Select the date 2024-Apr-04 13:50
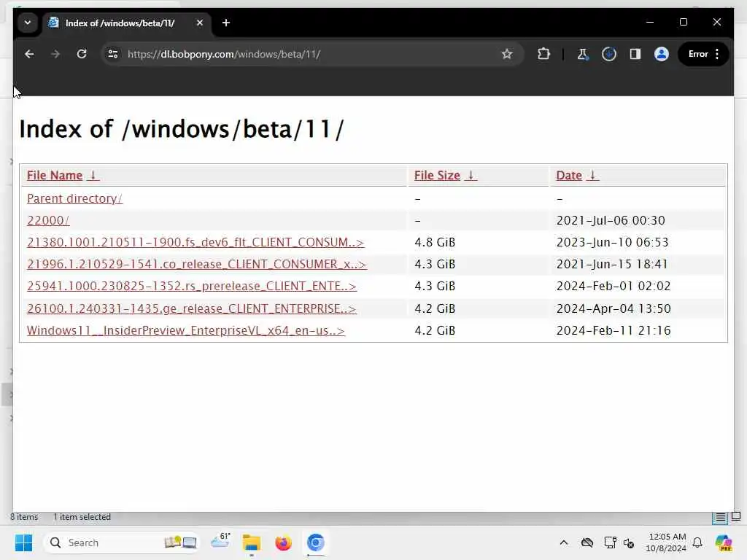 [x=614, y=308]
